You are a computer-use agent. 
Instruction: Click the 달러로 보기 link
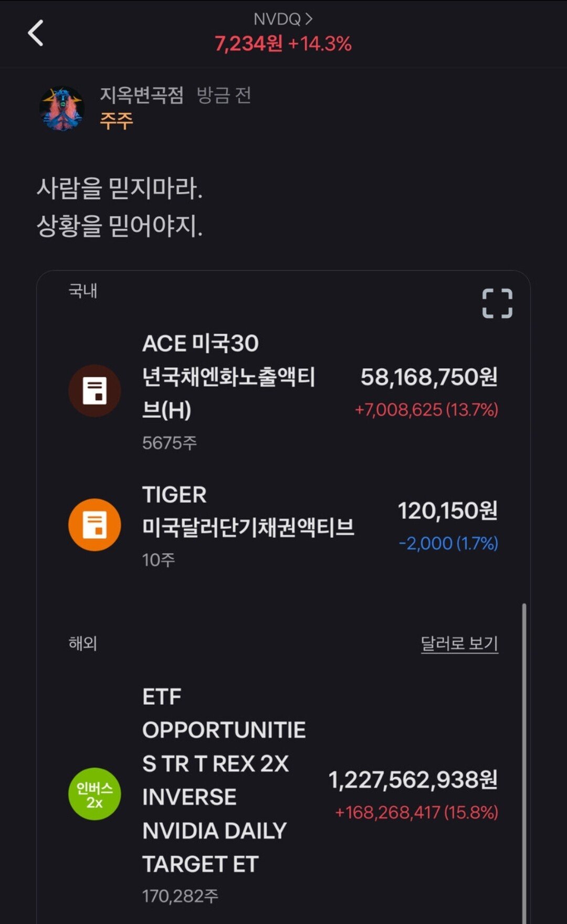click(459, 643)
